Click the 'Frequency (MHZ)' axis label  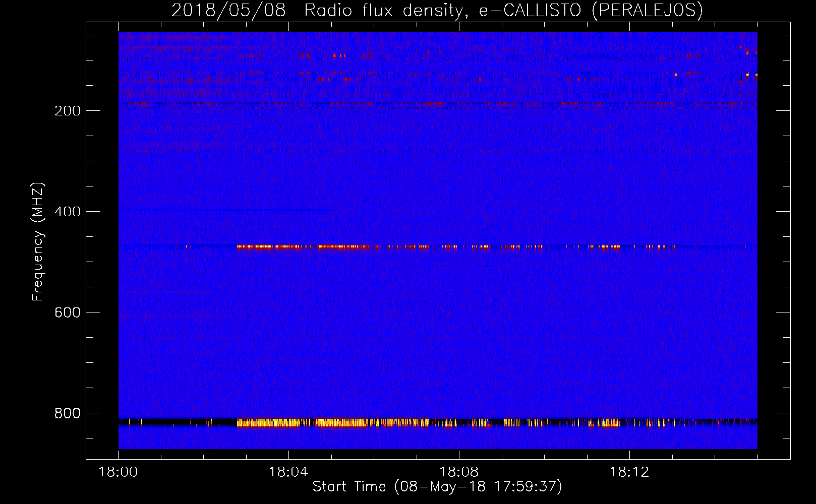click(x=37, y=241)
